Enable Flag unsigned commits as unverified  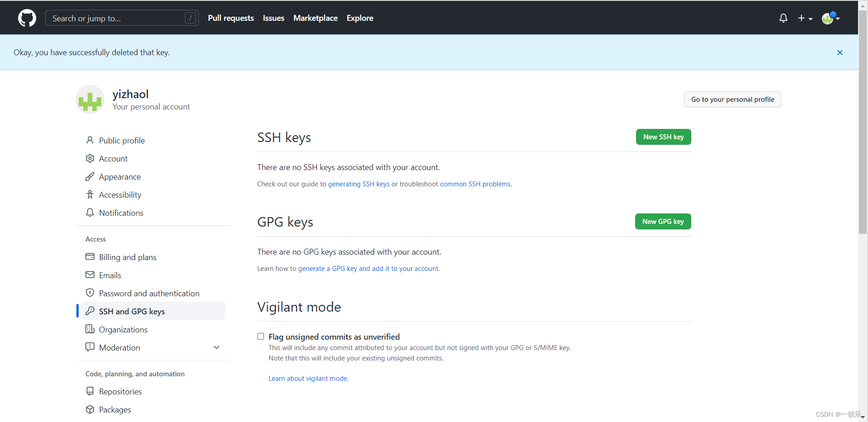pyautogui.click(x=260, y=336)
